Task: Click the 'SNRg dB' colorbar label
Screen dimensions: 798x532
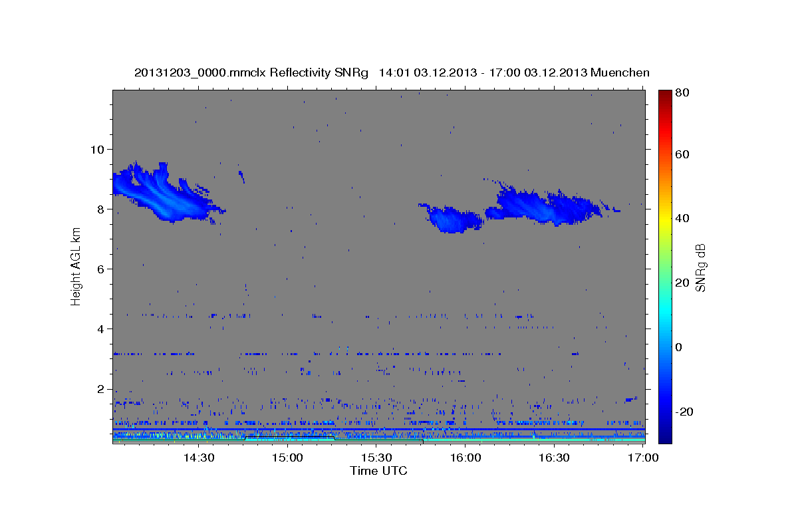Action: tap(700, 268)
